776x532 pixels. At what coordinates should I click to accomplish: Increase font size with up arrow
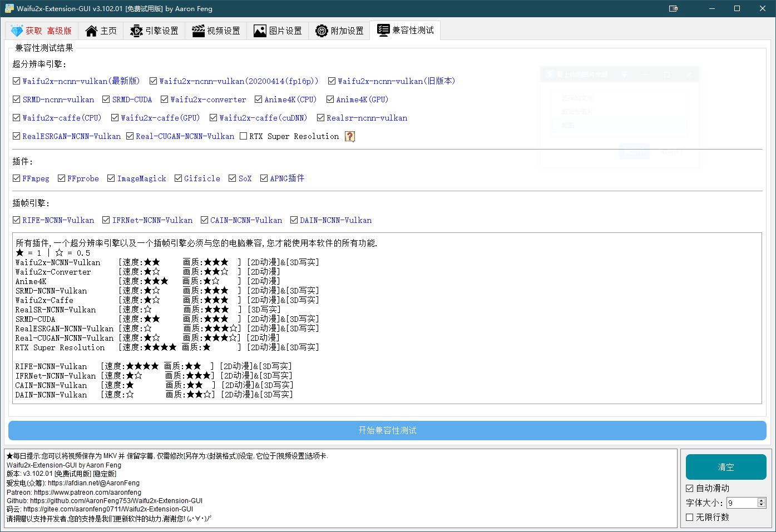click(x=762, y=500)
